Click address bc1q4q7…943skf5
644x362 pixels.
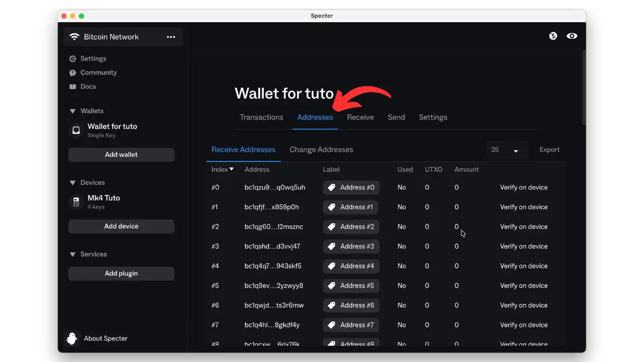click(273, 266)
